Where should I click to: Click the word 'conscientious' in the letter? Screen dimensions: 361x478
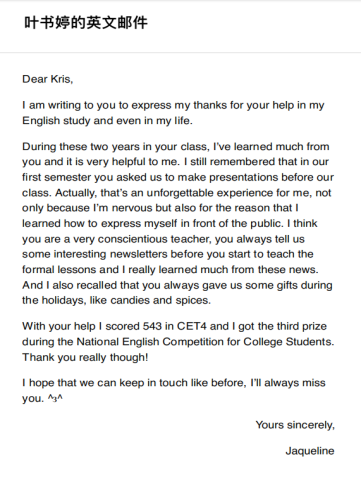133,239
